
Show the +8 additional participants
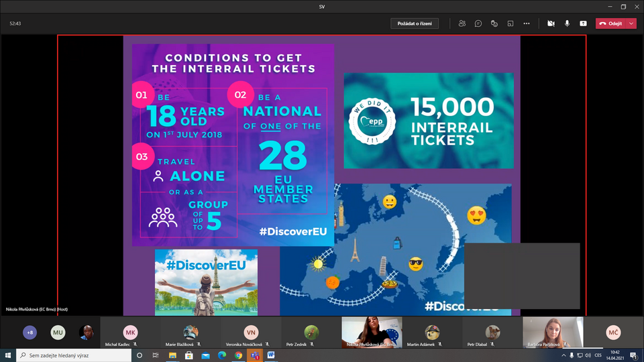pos(30,333)
